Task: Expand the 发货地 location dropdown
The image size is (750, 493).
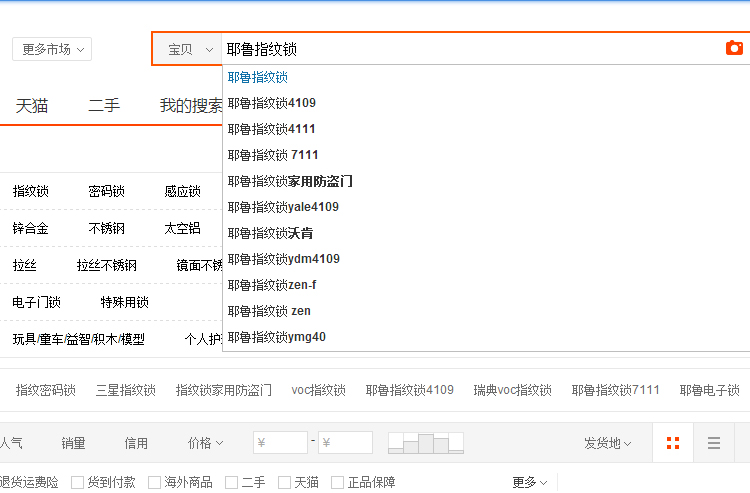Action: pyautogui.click(x=607, y=443)
